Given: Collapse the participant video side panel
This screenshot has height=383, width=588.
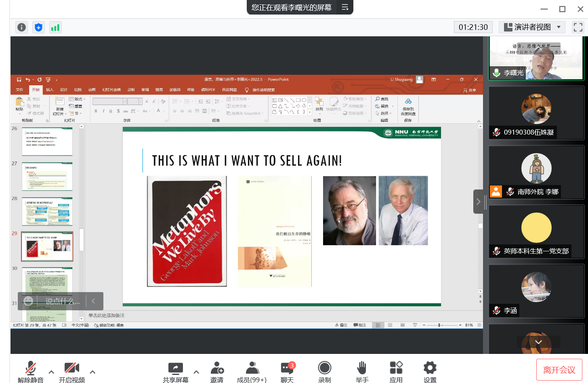Looking at the screenshot, I should [478, 201].
